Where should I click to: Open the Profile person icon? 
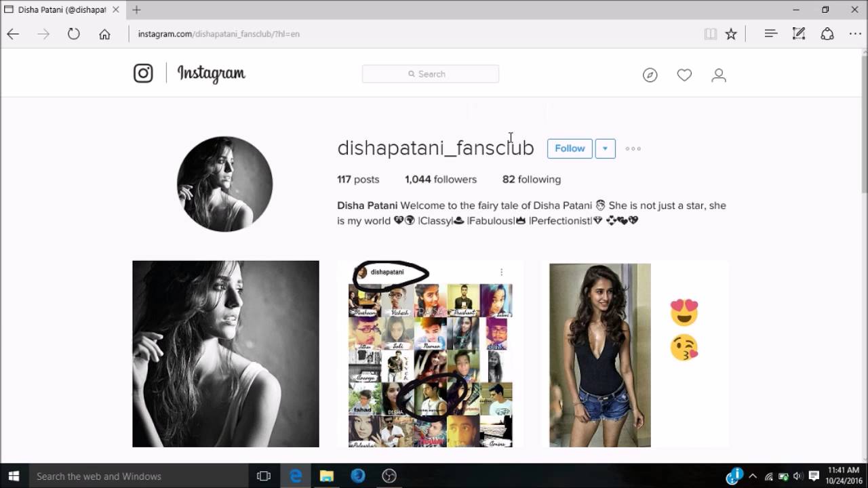(x=719, y=75)
